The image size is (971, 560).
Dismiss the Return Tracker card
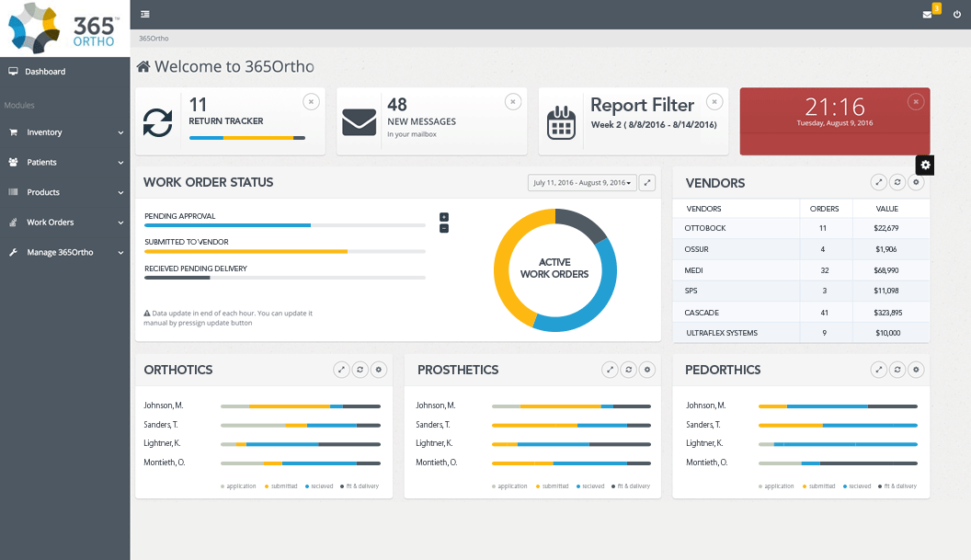point(311,101)
